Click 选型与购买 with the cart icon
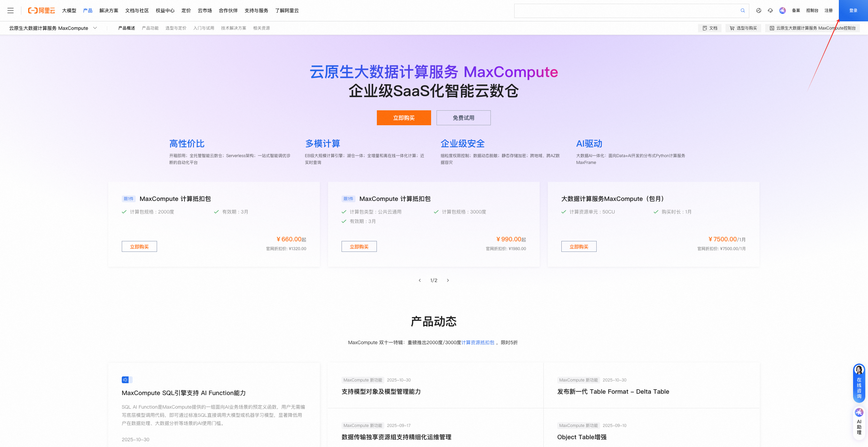 tap(743, 28)
